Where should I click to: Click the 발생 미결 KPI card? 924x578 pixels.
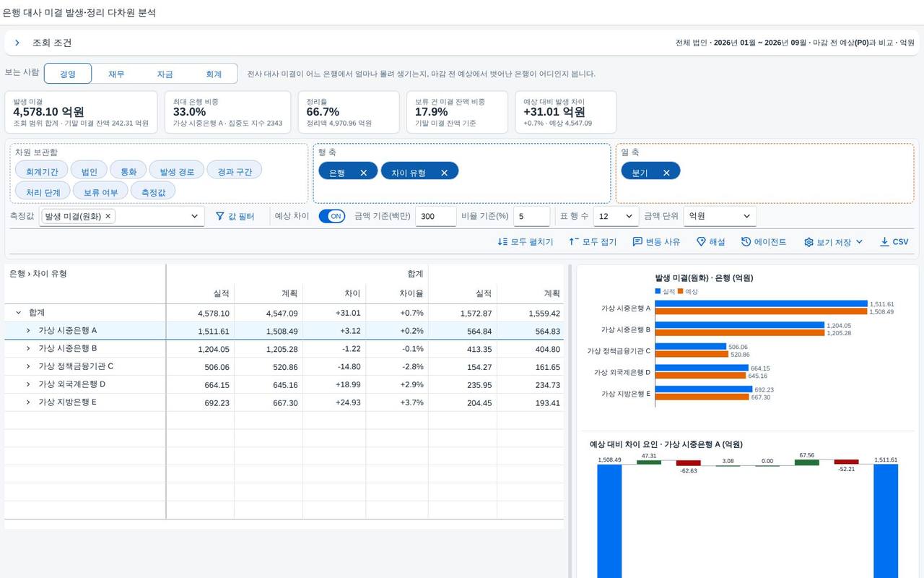coord(81,112)
